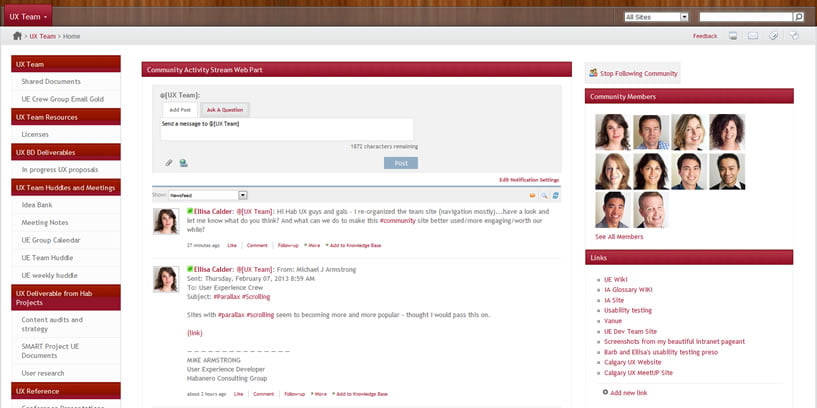817x408 pixels.
Task: Switch to the Add Post tab
Action: click(180, 110)
